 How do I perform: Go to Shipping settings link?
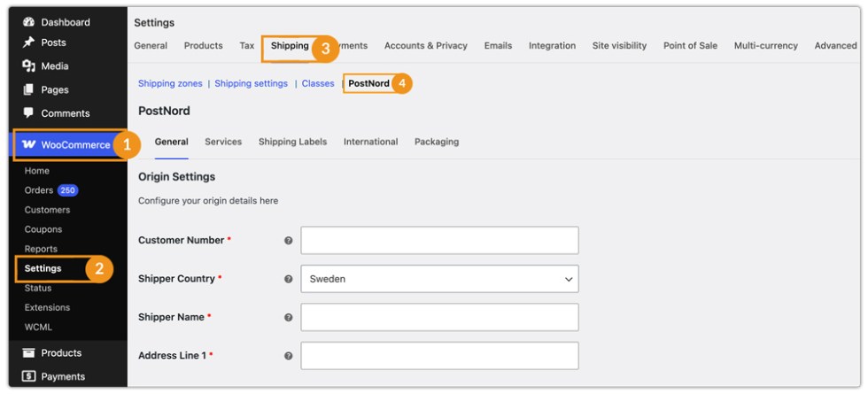[x=251, y=83]
